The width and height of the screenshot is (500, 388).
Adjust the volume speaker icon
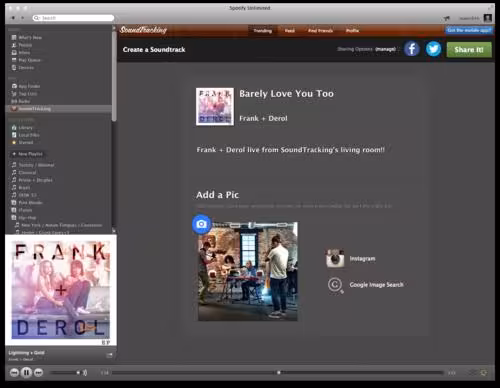click(x=85, y=373)
